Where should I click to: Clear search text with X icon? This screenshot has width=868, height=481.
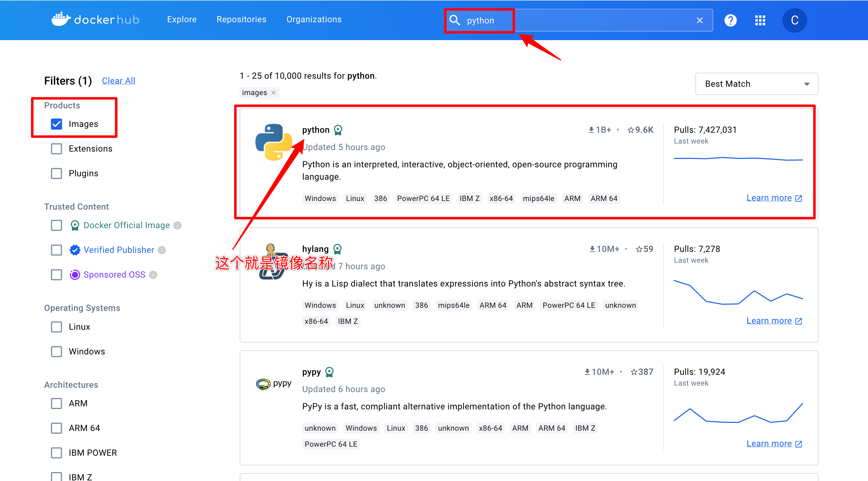pyautogui.click(x=699, y=21)
